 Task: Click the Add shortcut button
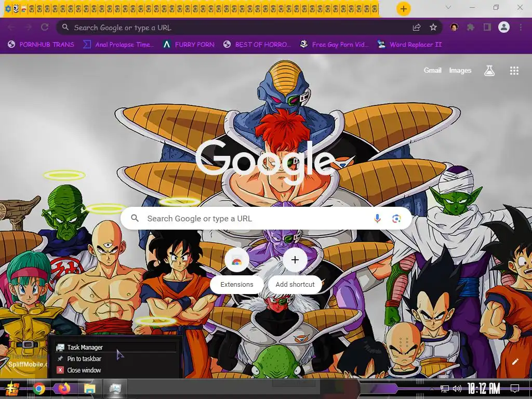tap(295, 270)
